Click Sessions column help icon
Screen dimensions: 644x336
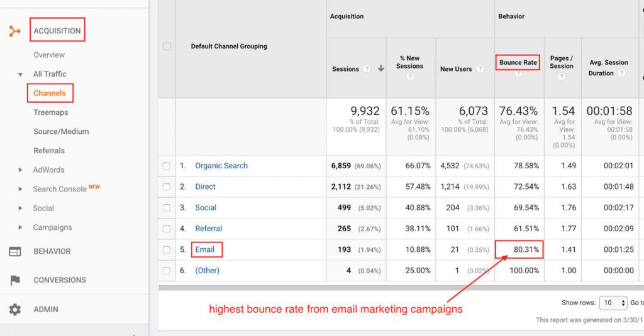(367, 69)
